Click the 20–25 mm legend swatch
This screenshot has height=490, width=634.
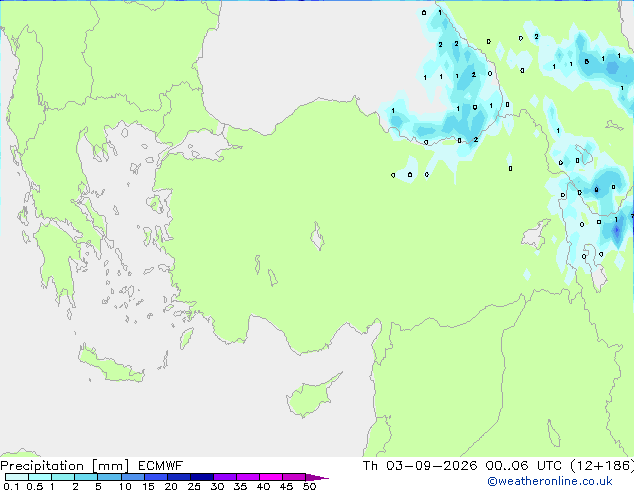178,477
